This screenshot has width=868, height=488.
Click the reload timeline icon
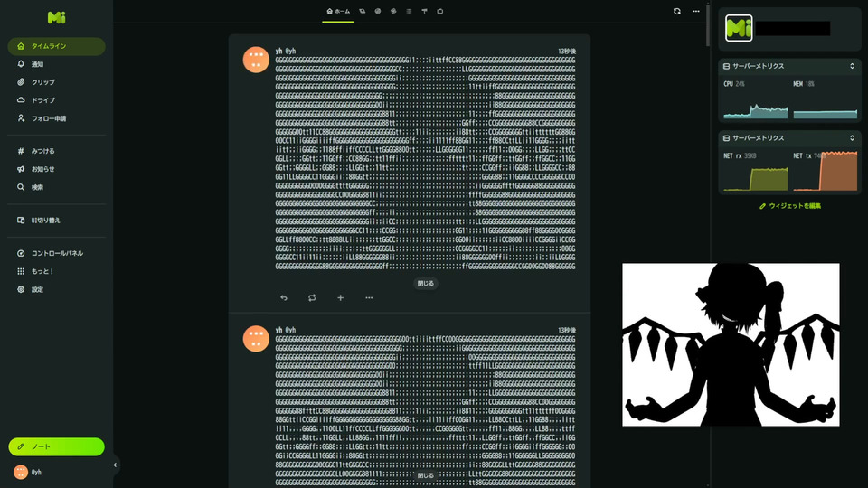(x=677, y=11)
